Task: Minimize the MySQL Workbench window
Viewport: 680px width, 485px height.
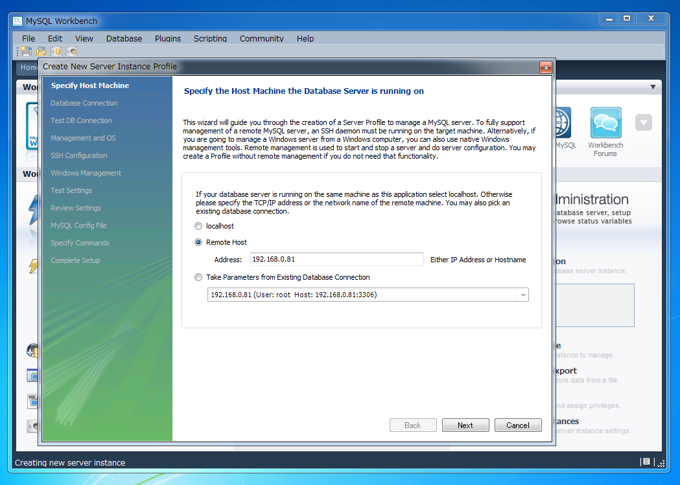Action: 609,19
